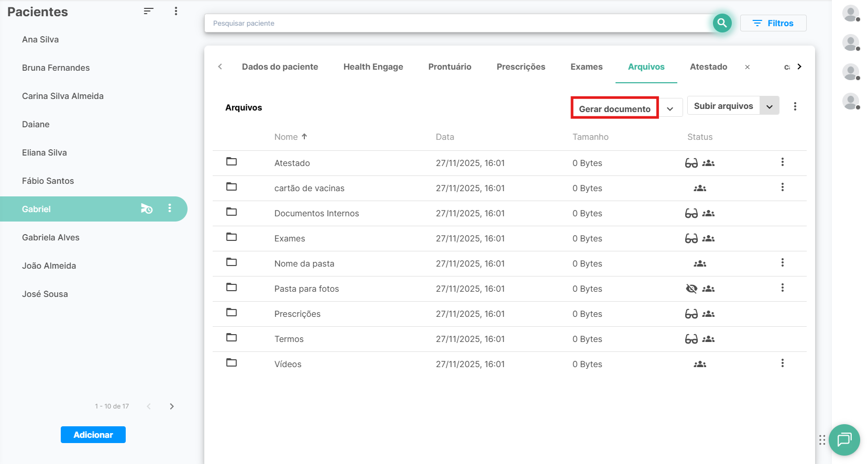Click the Pesquisar paciente search field
The height and width of the screenshot is (464, 868).
pos(456,23)
